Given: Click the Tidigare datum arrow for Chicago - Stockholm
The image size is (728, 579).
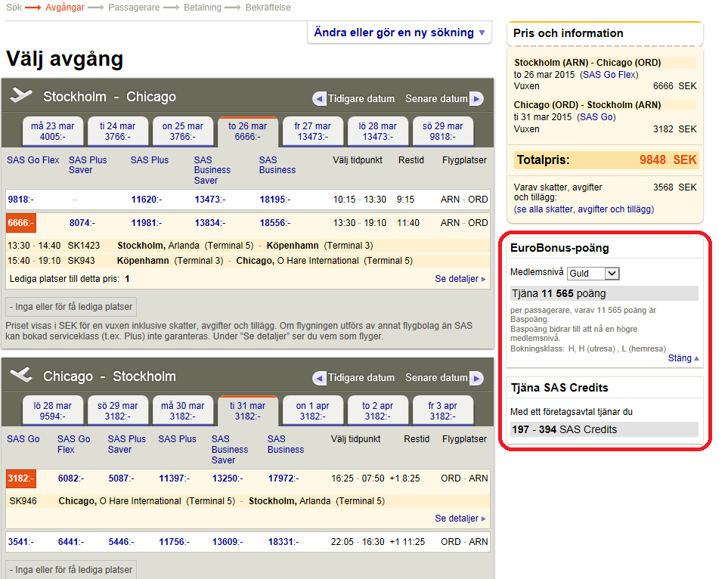Looking at the screenshot, I should [319, 378].
